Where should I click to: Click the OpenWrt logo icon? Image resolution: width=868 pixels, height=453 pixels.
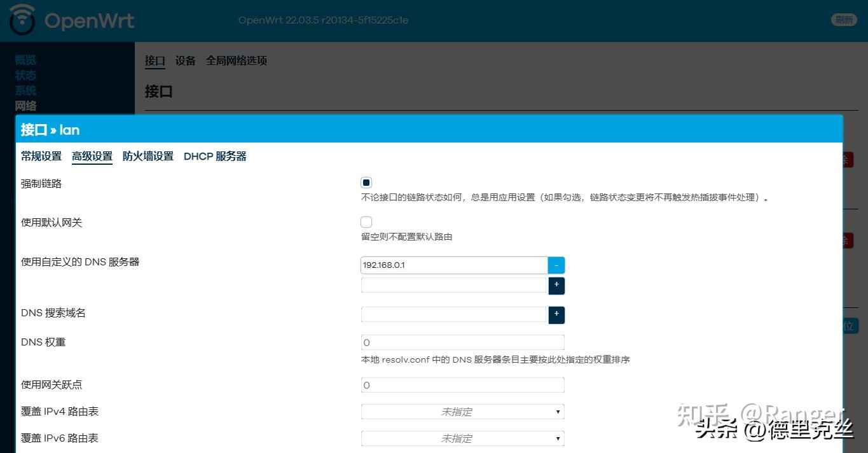pos(21,20)
